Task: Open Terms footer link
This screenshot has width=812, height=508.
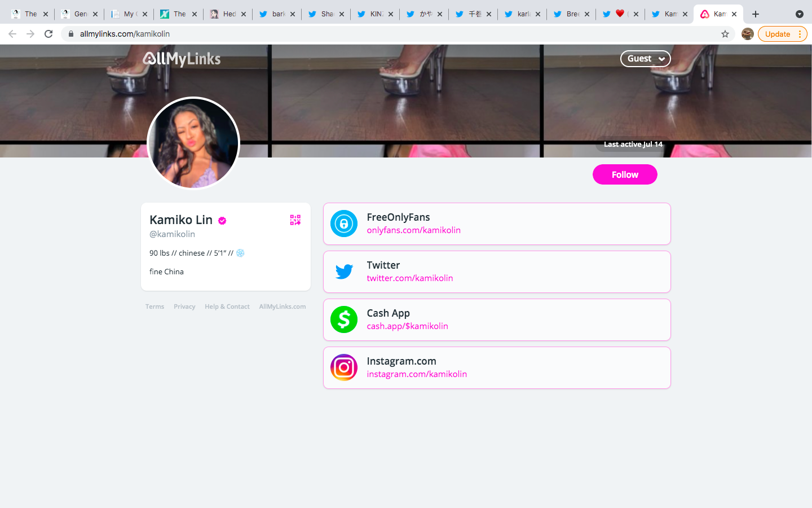Action: (155, 306)
